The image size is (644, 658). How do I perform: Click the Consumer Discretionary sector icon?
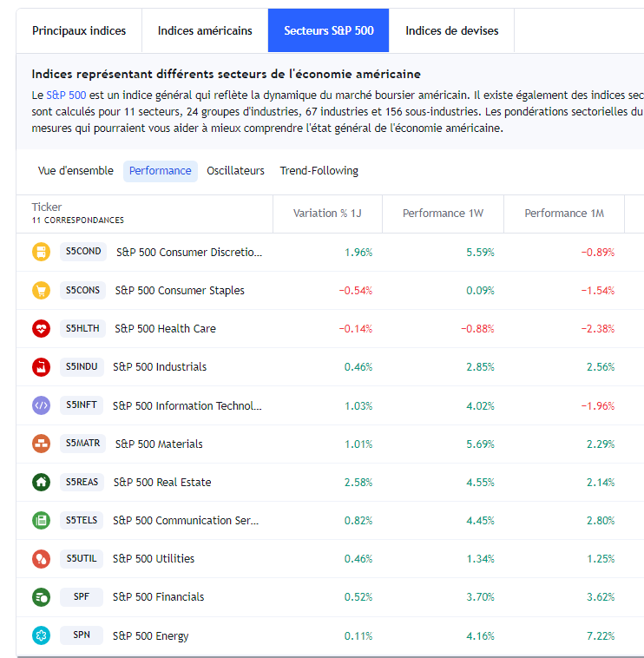tap(41, 253)
